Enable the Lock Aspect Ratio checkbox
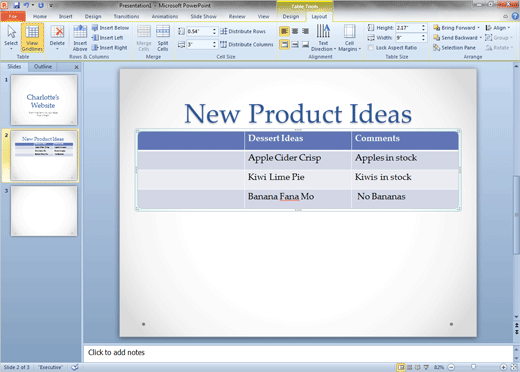 pyautogui.click(x=371, y=48)
